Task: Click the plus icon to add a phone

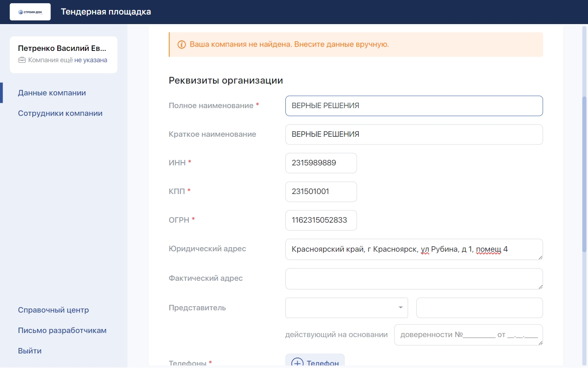Action: click(x=297, y=363)
